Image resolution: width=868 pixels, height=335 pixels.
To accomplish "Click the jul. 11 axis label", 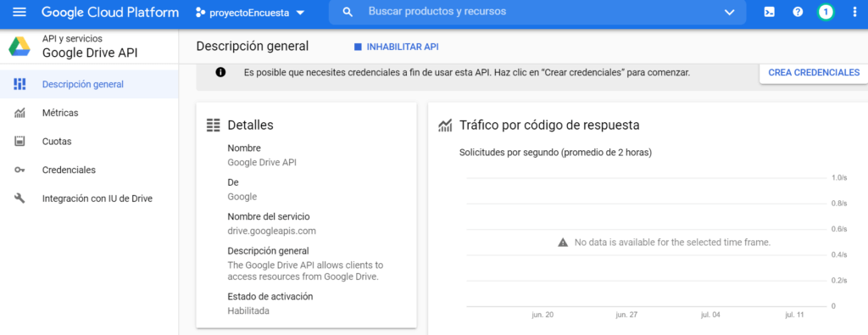I will pyautogui.click(x=794, y=315).
